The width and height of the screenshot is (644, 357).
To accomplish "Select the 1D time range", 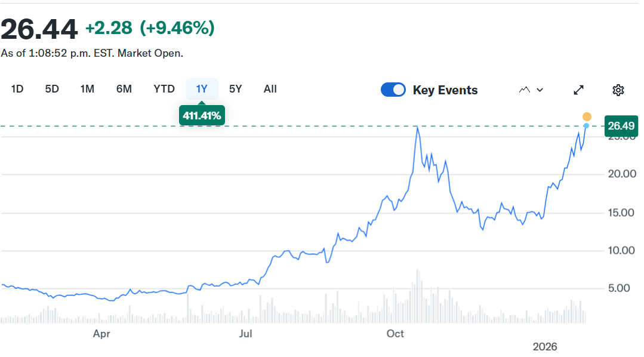I will (x=17, y=89).
